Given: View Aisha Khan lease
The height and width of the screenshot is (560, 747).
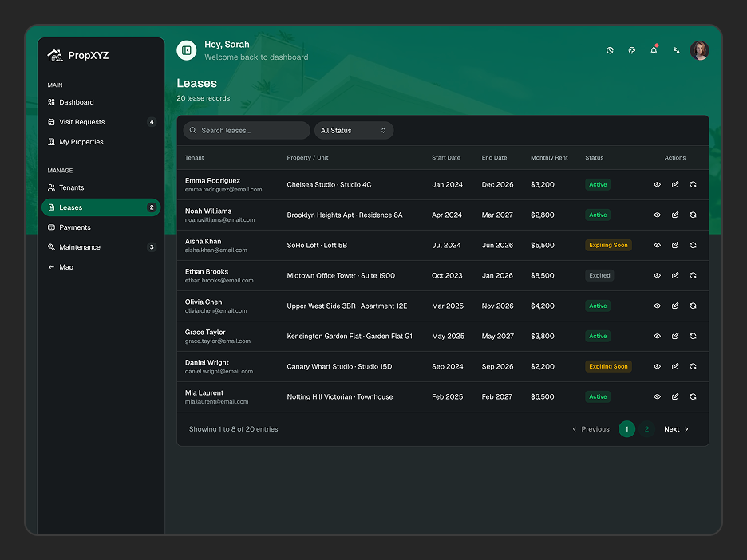Looking at the screenshot, I should coord(657,245).
